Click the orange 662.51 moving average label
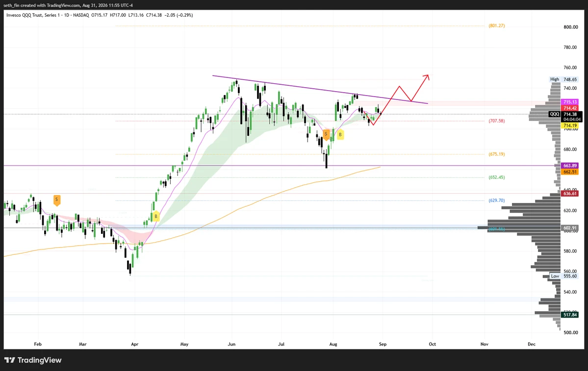Image resolution: width=588 pixels, height=371 pixels. point(570,172)
